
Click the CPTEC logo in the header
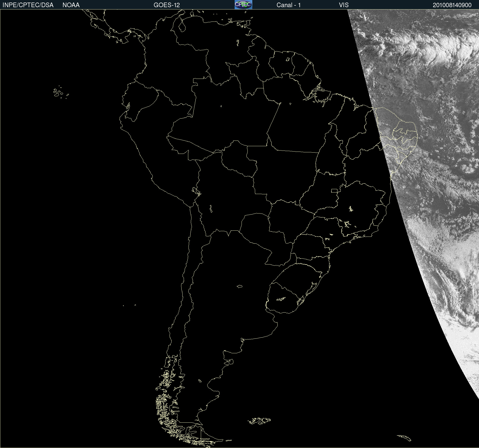(243, 5)
